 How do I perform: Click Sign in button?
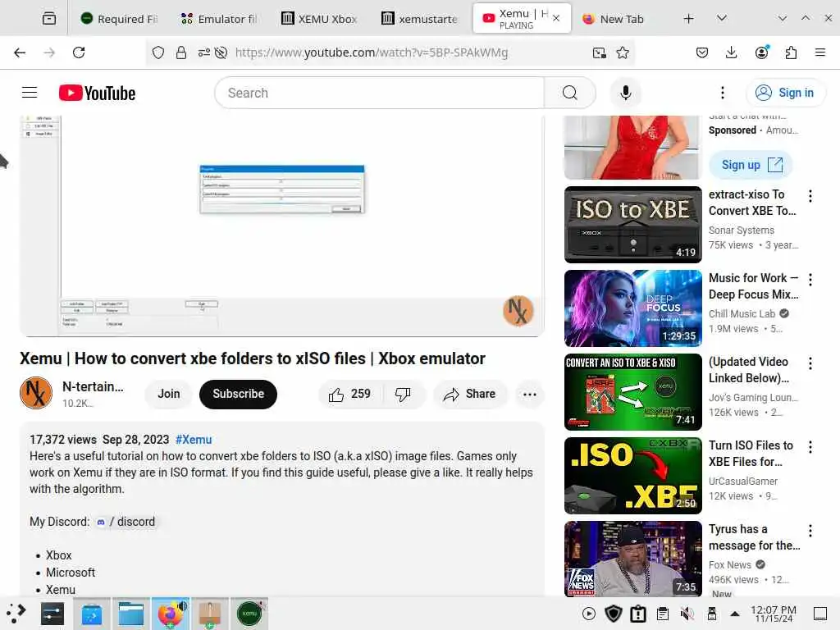[785, 93]
